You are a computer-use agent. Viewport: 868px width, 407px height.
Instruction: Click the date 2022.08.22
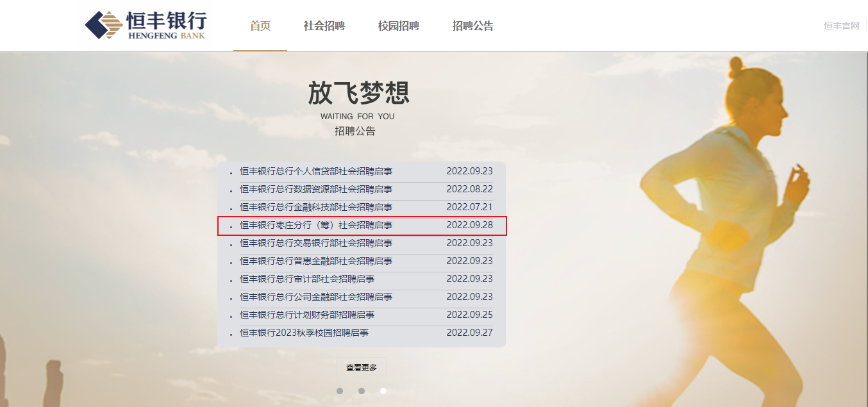coord(470,189)
